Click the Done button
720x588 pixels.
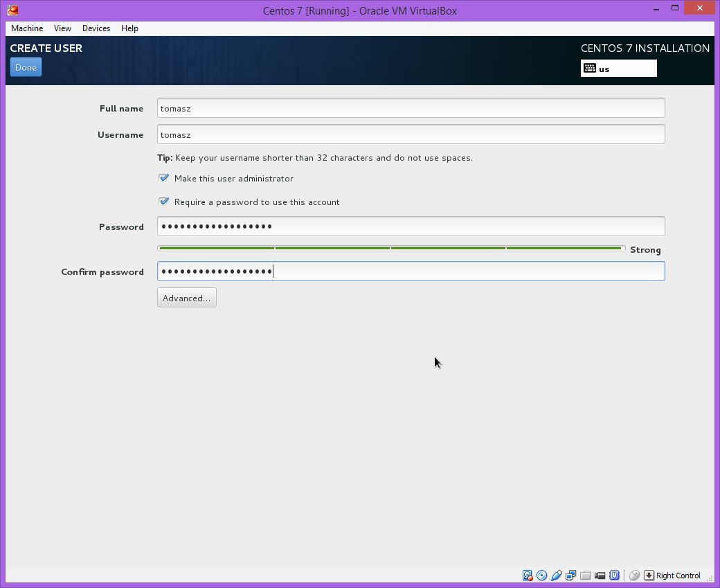tap(26, 67)
